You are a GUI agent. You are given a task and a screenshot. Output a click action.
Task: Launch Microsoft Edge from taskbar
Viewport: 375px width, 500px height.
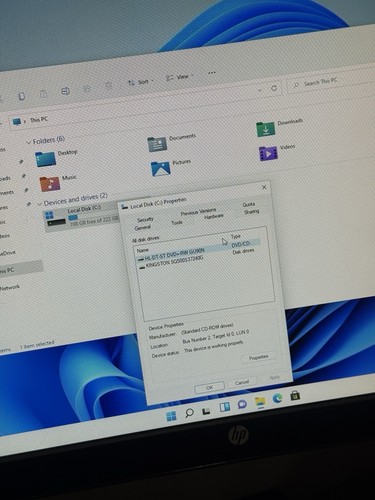coord(277,398)
